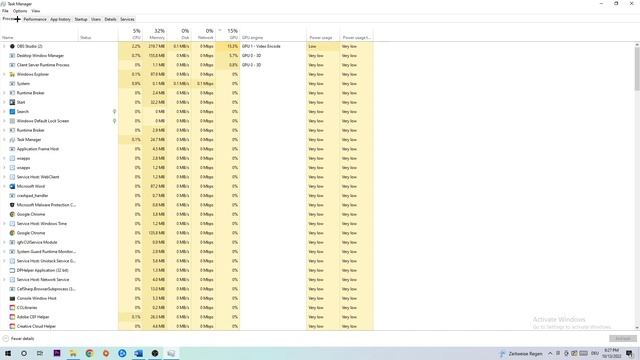This screenshot has width=640, height=360.
Task: Switch to the Details tab
Action: [110, 19]
